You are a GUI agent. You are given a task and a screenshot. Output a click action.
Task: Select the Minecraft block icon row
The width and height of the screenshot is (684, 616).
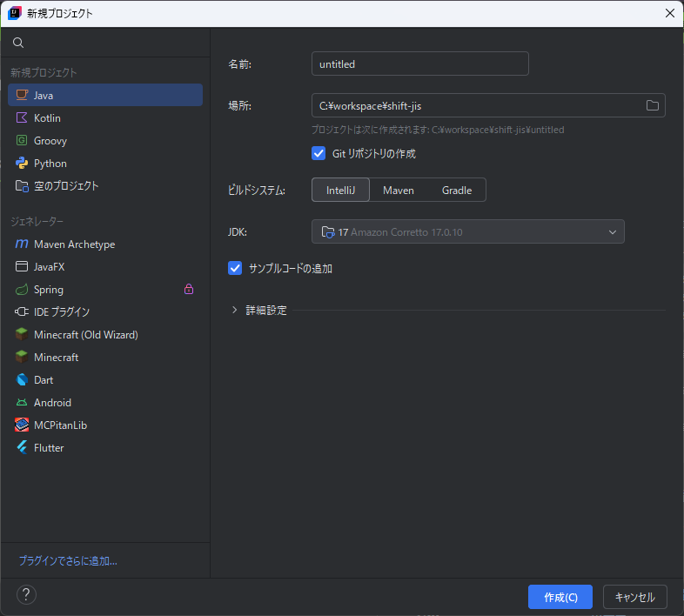coord(105,357)
